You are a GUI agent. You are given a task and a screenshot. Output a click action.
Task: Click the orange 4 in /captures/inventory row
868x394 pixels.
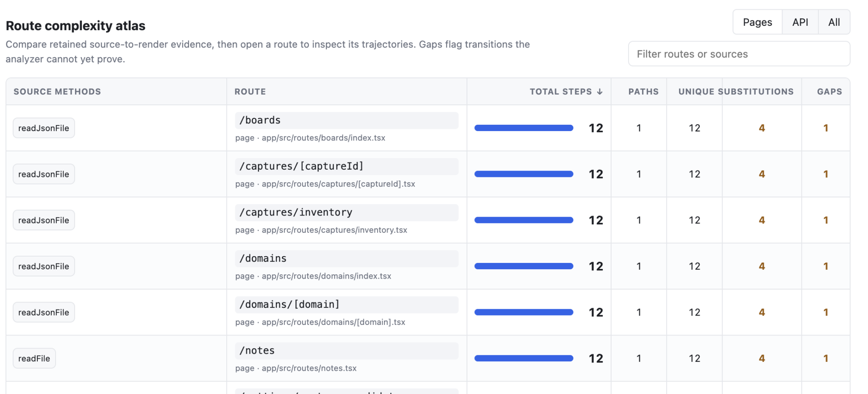(x=762, y=220)
